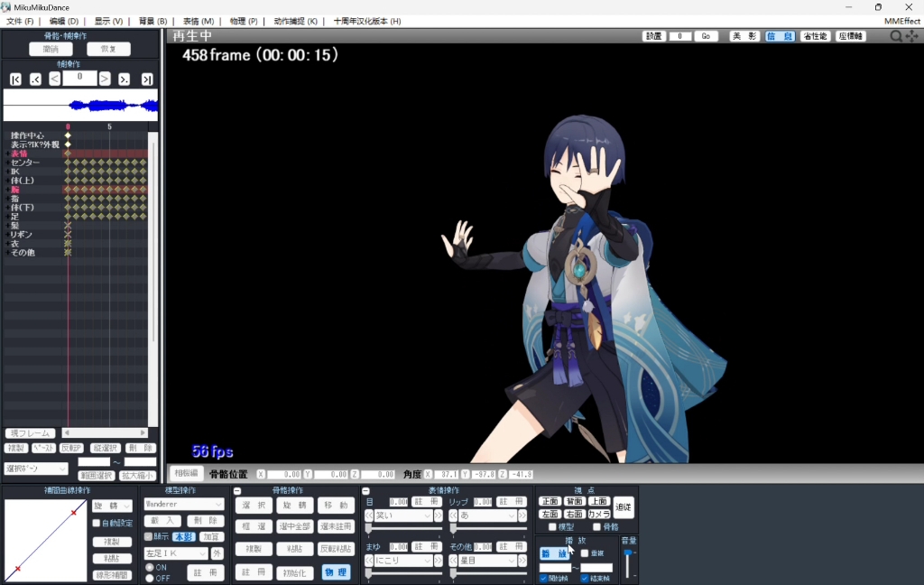924x585 pixels.
Task: Open あ lip morph dropdown
Action: pyautogui.click(x=488, y=515)
